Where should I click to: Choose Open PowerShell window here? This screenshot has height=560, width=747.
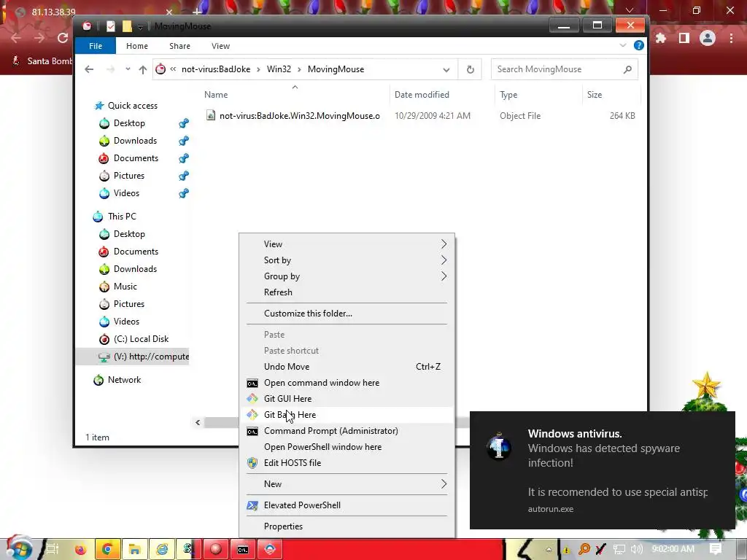pos(347,447)
